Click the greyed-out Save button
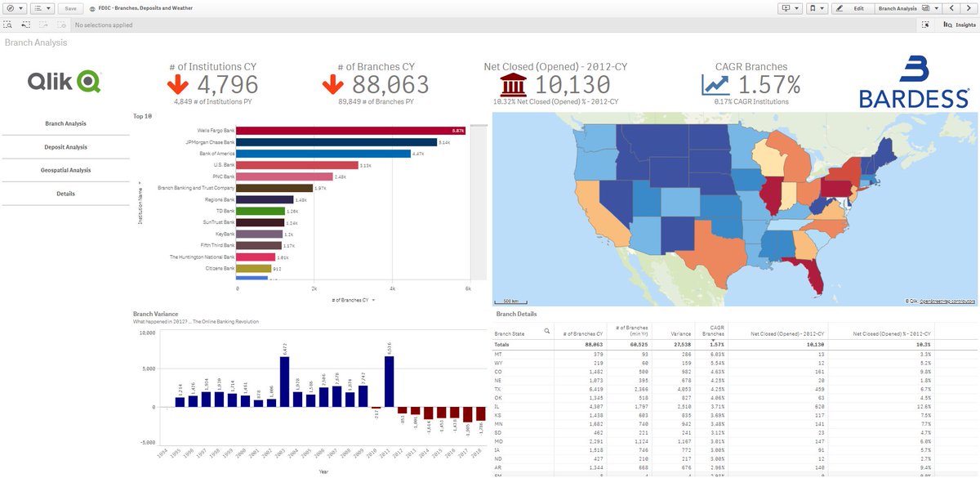Image resolution: width=980 pixels, height=478 pixels. [x=70, y=7]
